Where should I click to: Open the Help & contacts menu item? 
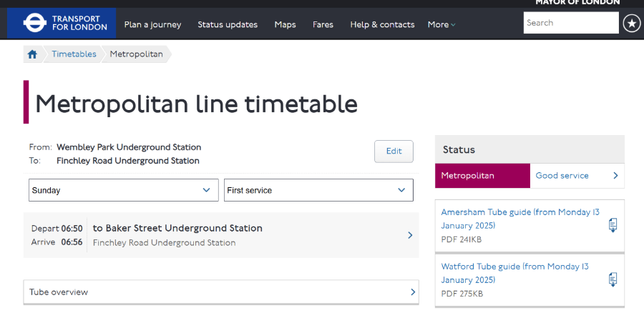pyautogui.click(x=382, y=24)
